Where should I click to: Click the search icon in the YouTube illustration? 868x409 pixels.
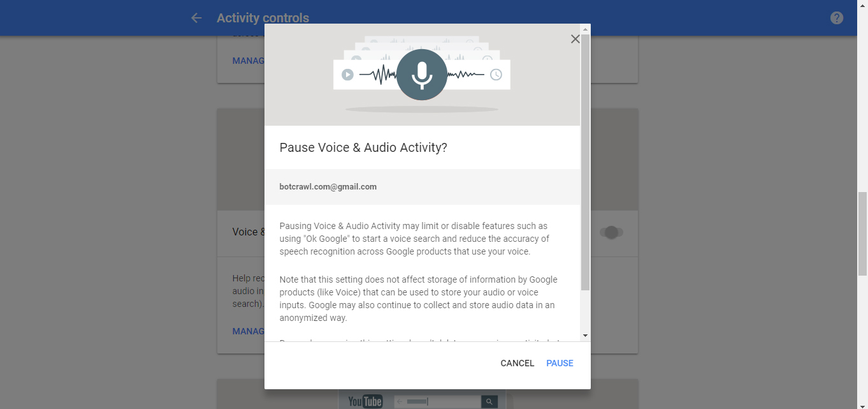pos(489,401)
